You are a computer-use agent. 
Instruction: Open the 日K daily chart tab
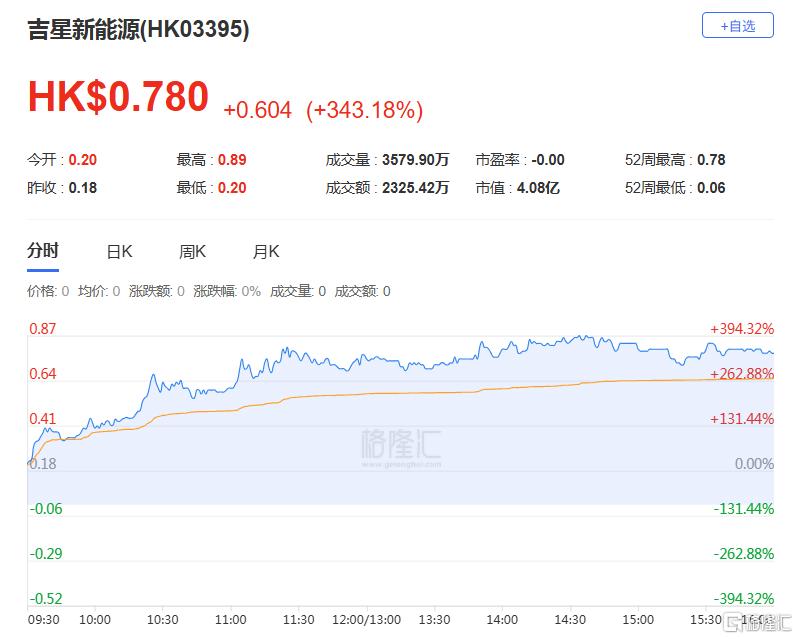pyautogui.click(x=119, y=252)
